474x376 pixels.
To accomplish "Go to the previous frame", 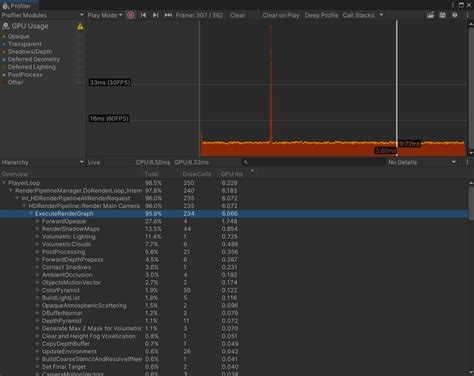I will (x=143, y=15).
